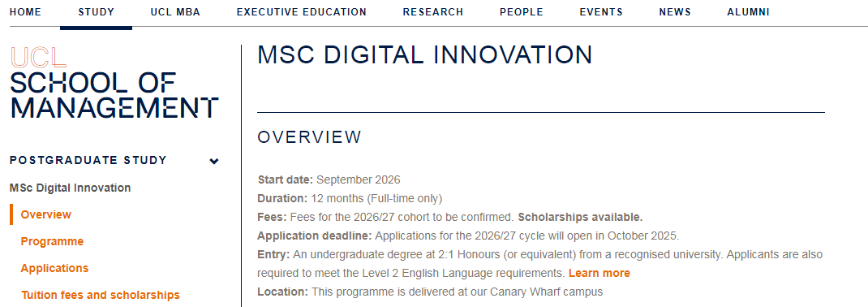Go to Applications in sidebar
Image resolution: width=868 pixels, height=307 pixels.
click(54, 268)
